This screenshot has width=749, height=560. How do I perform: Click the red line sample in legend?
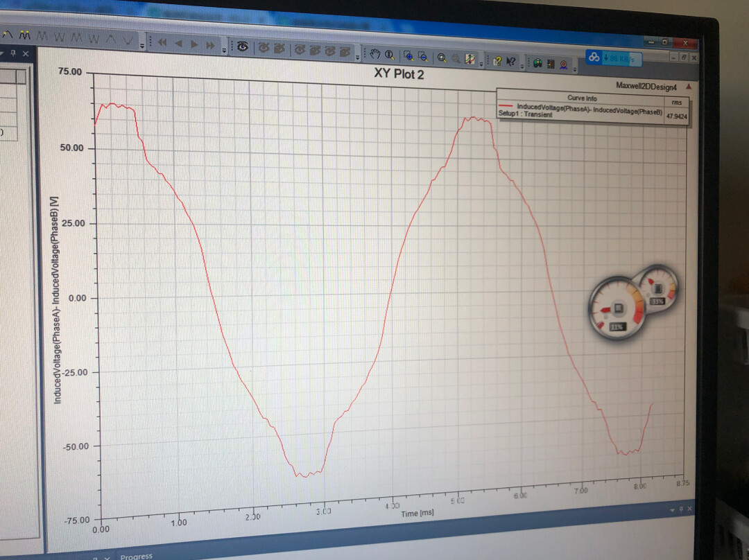tap(506, 105)
